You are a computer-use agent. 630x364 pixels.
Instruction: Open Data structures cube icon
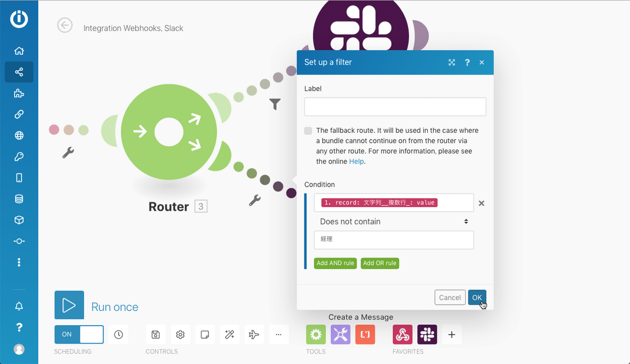pos(19,220)
